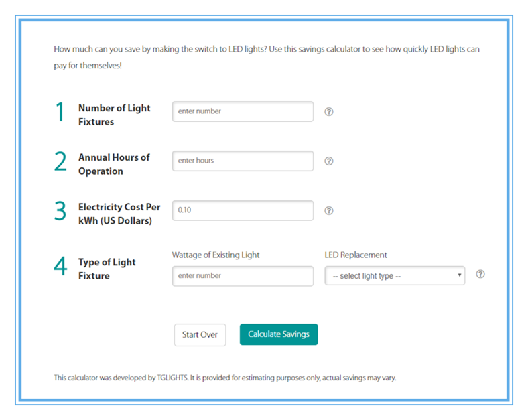Open help icon next to LED Replacement dropdown
The image size is (528, 420).
pos(480,274)
